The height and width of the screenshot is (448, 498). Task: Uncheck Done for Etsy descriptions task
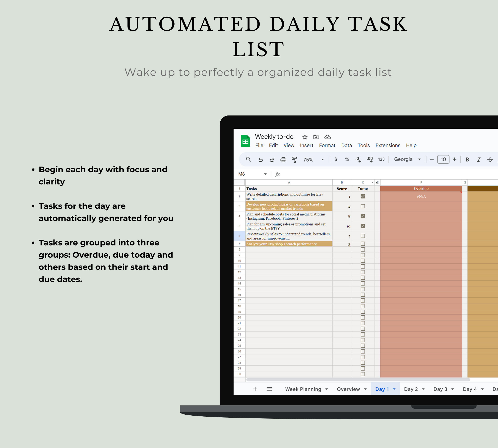(x=363, y=196)
